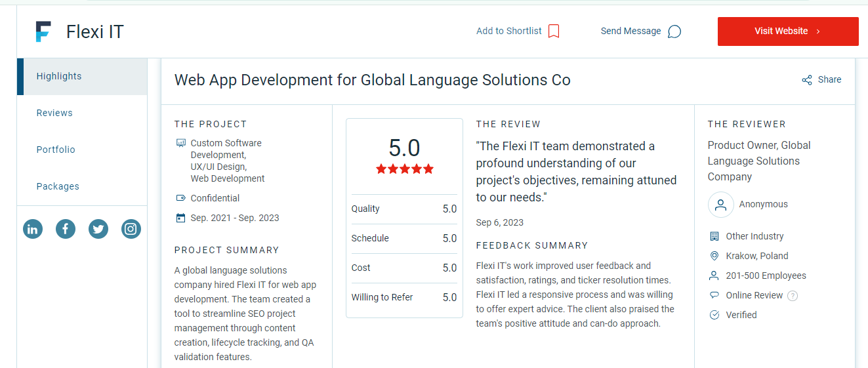
Task: Click the location pin beside Krakow, Poland
Action: [x=714, y=256]
